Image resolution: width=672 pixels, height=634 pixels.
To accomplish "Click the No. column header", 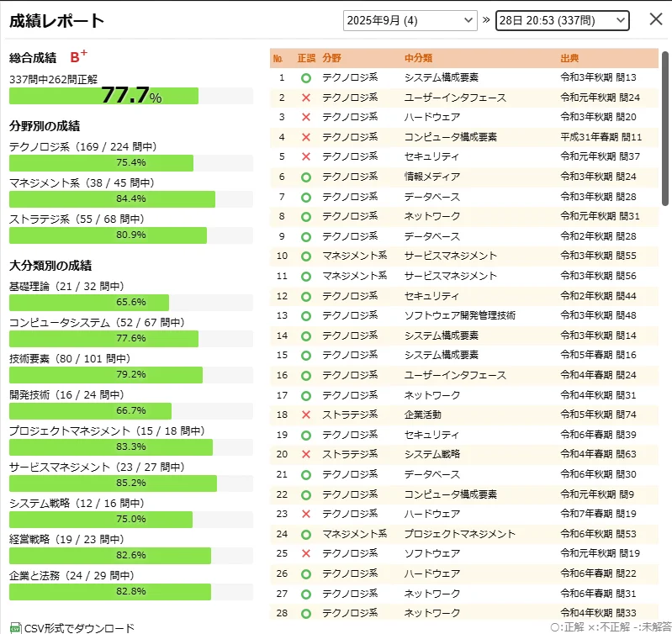I will pyautogui.click(x=278, y=58).
